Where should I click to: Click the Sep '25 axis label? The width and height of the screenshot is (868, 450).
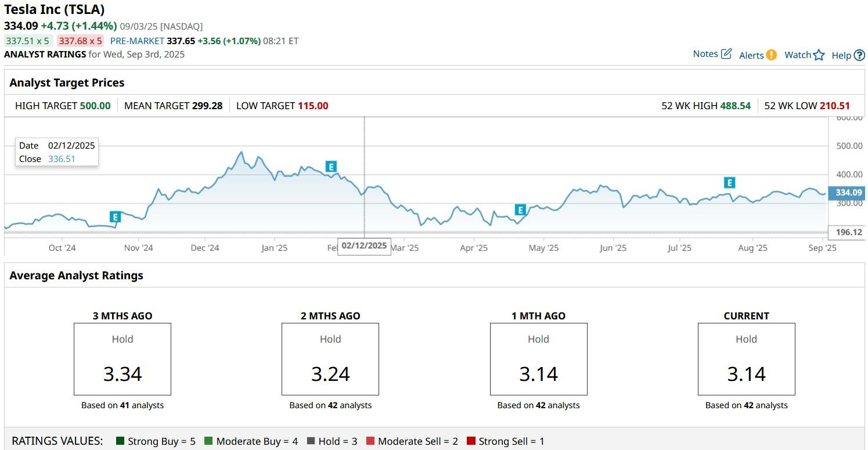[x=823, y=248]
